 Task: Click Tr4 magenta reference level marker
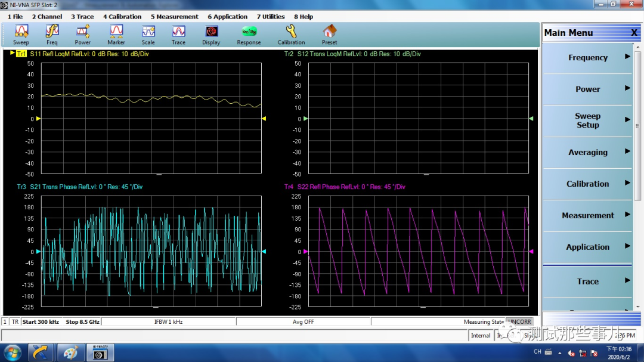pyautogui.click(x=305, y=252)
